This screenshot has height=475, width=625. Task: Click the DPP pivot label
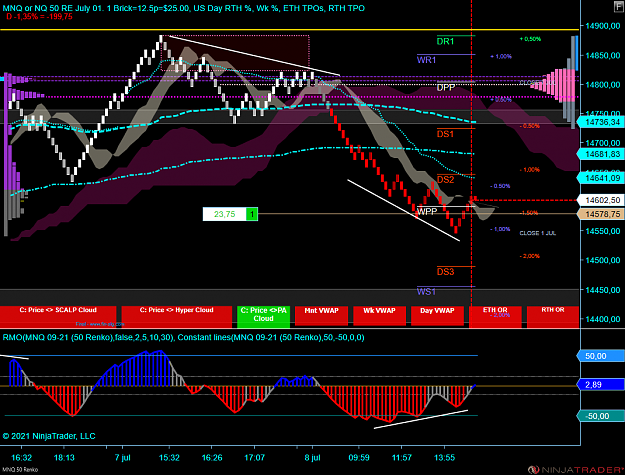click(446, 87)
